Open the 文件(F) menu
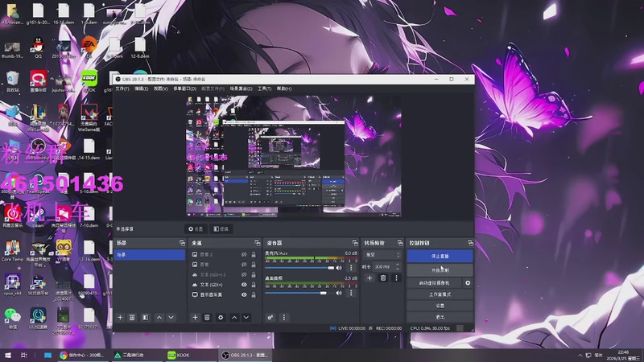 click(x=122, y=88)
